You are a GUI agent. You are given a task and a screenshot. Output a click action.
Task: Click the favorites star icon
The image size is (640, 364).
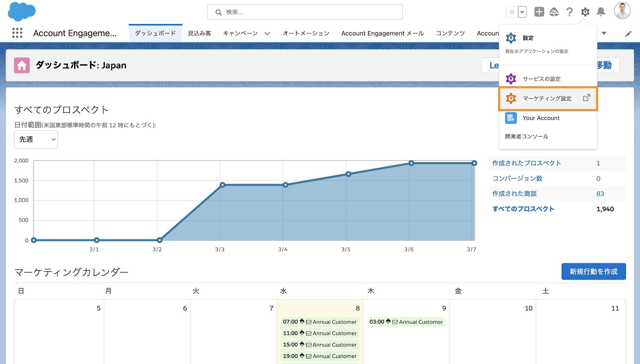(512, 12)
